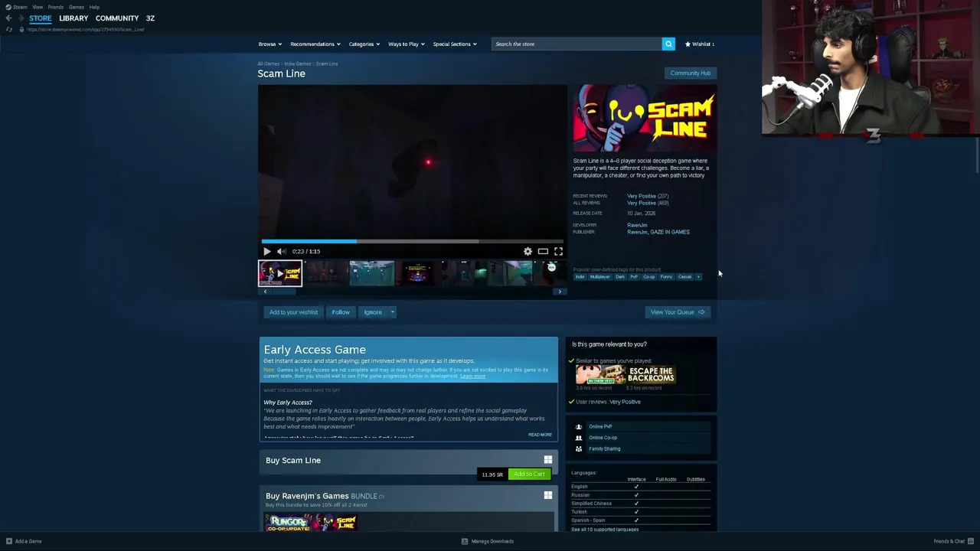This screenshot has height=551, width=980.
Task: Go forward with the navigation arrow
Action: 21,18
